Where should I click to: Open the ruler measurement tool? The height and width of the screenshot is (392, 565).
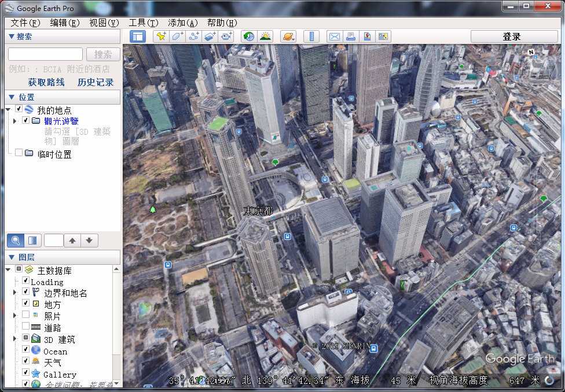311,36
